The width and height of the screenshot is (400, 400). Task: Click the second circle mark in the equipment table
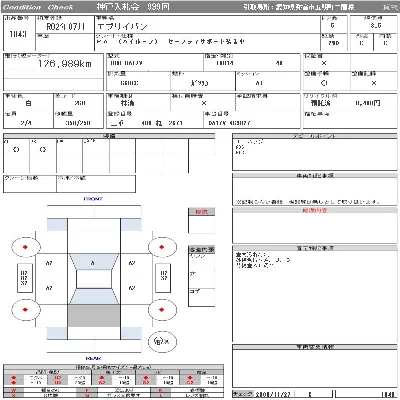tap(43, 150)
